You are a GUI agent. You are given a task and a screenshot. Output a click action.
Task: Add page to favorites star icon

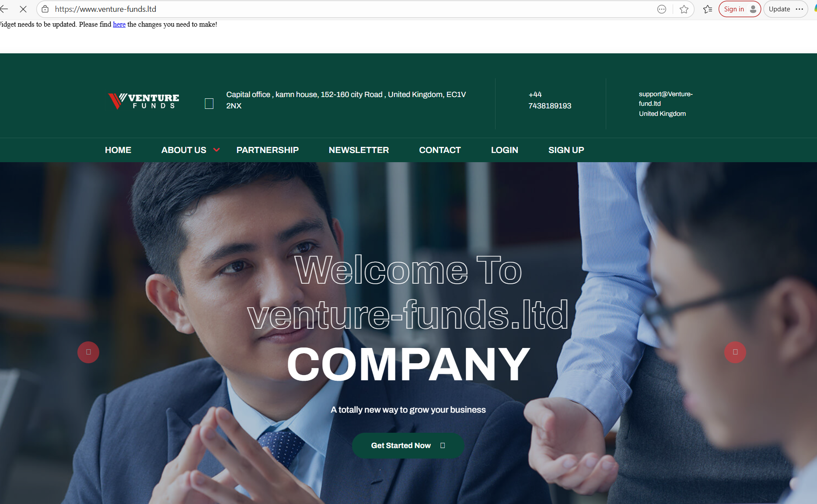684,9
